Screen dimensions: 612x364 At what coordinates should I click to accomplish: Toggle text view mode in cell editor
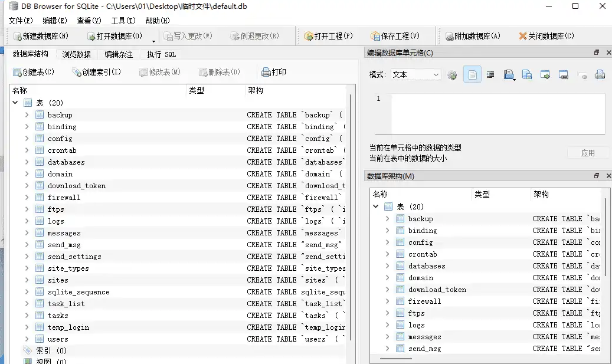(472, 74)
